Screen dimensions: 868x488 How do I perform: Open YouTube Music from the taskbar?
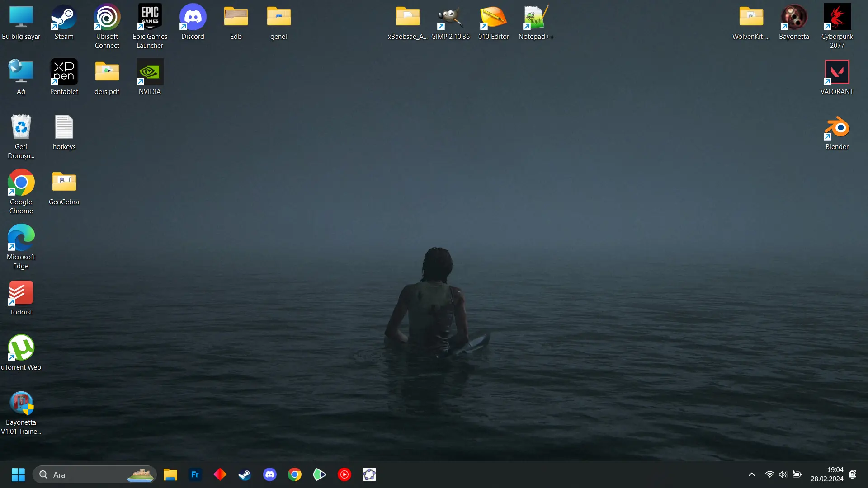[344, 474]
